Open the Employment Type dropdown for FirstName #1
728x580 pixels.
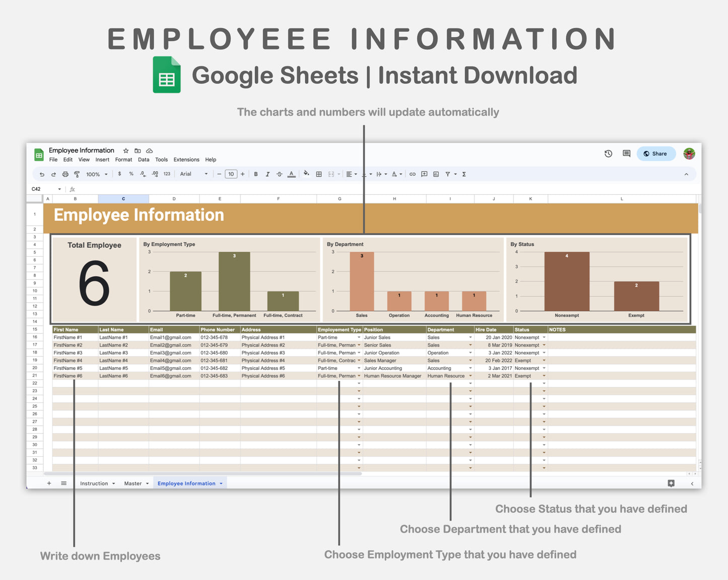click(359, 337)
